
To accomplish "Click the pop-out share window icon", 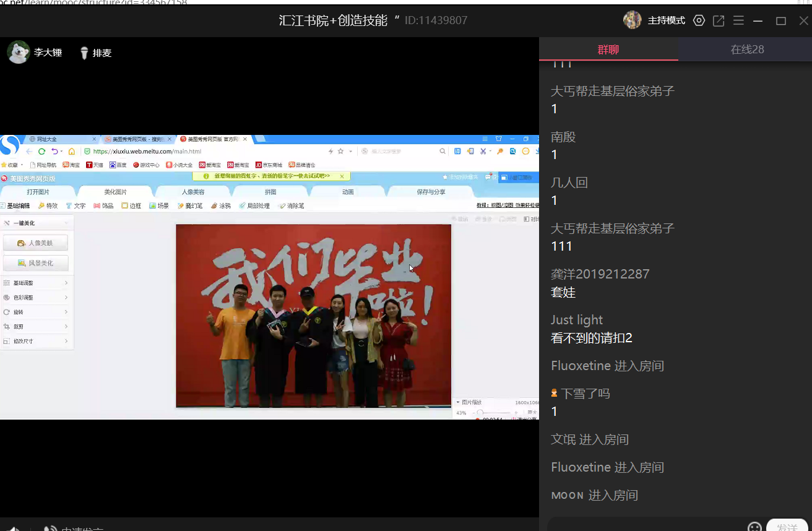I will (719, 20).
